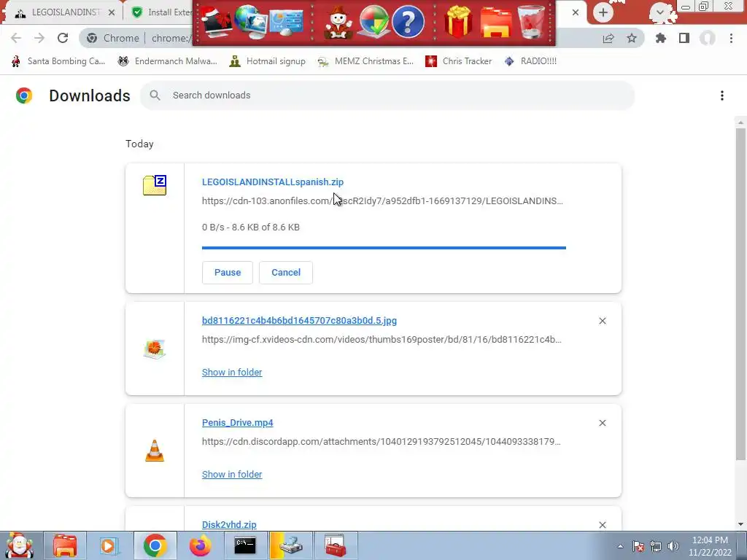Show the .jpg download in folder

[232, 373]
